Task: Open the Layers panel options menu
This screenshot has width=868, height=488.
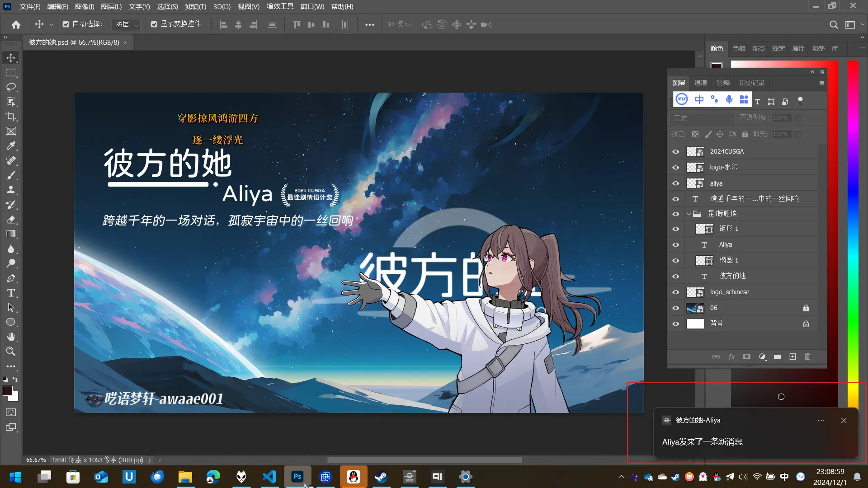Action: point(821,83)
